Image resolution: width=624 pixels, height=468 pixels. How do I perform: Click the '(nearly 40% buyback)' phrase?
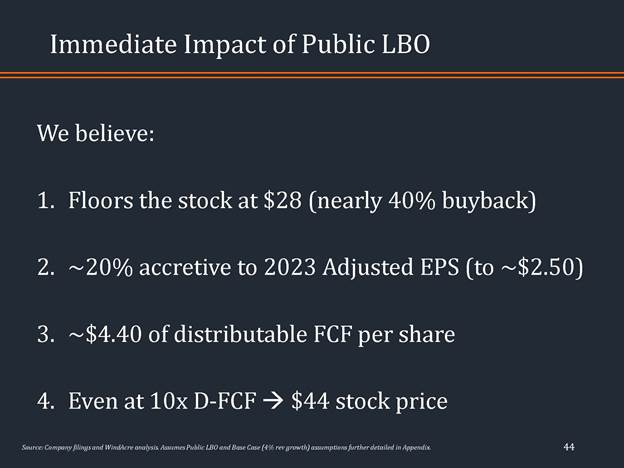[x=424, y=201]
